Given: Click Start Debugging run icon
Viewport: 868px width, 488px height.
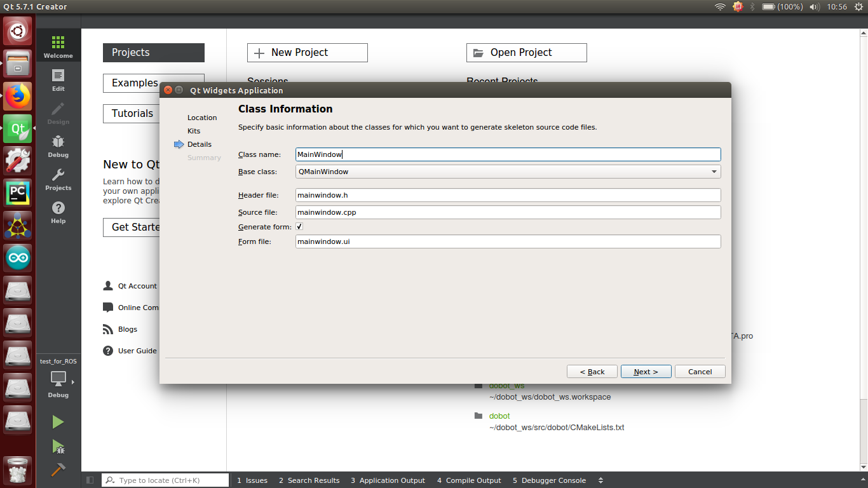Looking at the screenshot, I should (x=58, y=447).
